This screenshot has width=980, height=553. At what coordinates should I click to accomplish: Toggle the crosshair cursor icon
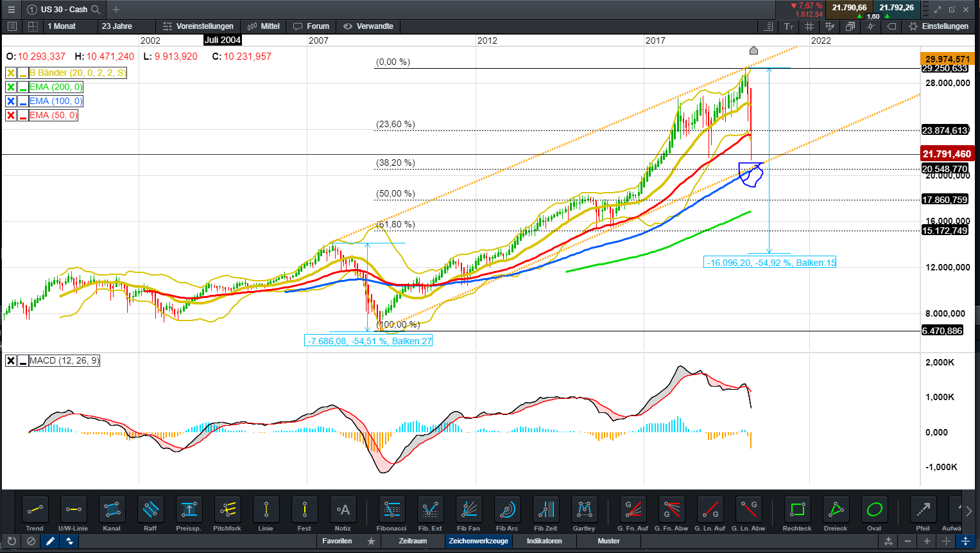[x=871, y=26]
